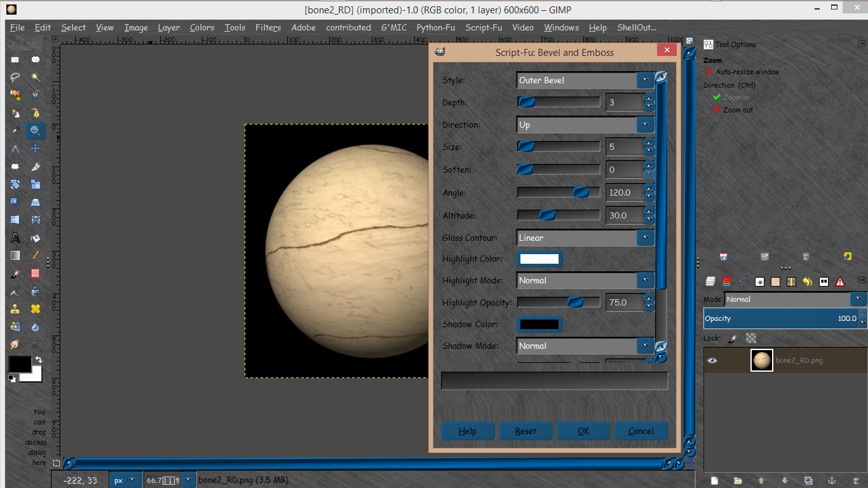Pick the Shadow Color black swatch
The image size is (868, 488).
(539, 324)
